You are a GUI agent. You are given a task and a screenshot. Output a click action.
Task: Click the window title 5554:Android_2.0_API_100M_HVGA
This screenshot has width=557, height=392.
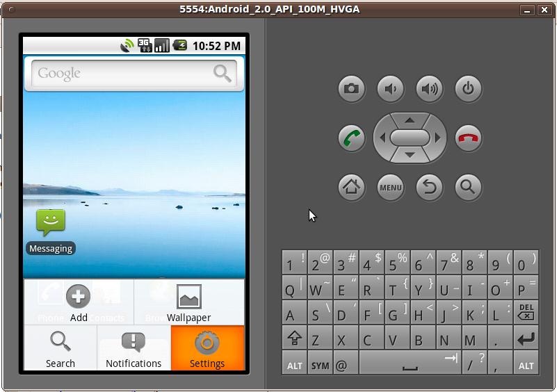[x=270, y=9]
